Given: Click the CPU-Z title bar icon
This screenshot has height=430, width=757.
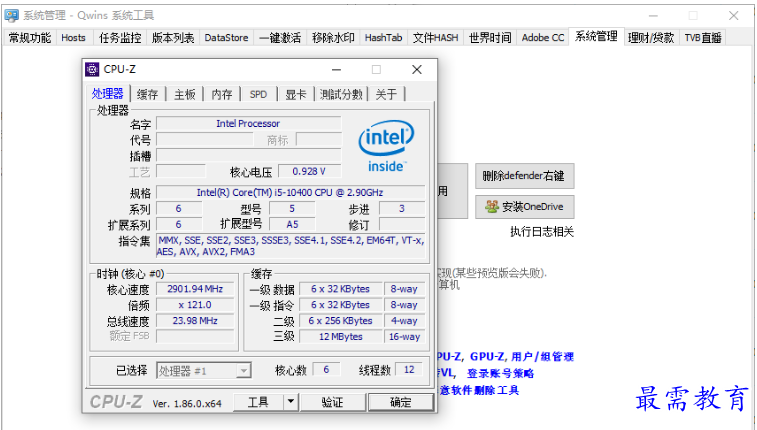Looking at the screenshot, I should point(92,69).
